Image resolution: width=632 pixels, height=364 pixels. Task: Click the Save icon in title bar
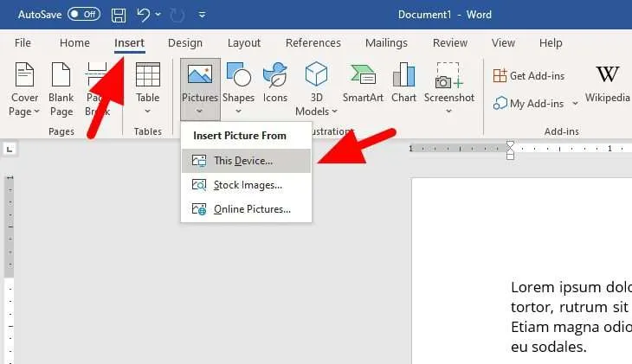[x=119, y=15]
